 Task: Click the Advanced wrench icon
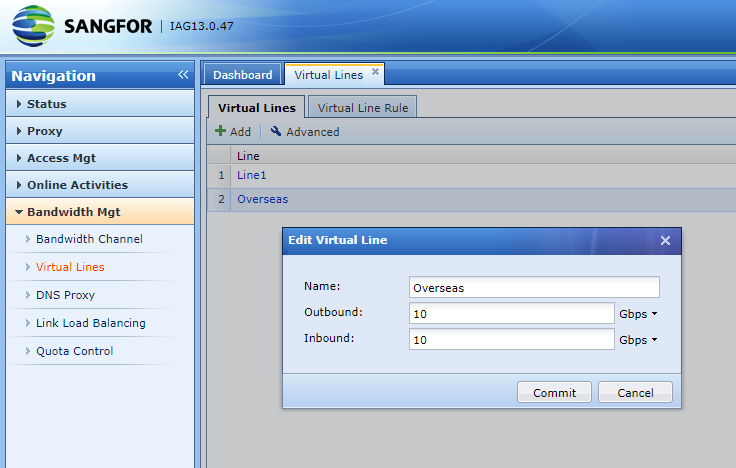(276, 131)
